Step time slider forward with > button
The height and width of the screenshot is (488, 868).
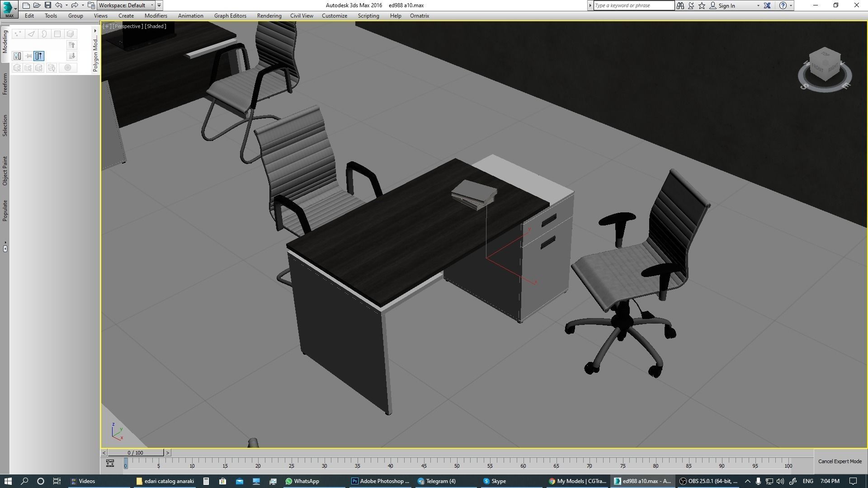pyautogui.click(x=167, y=453)
